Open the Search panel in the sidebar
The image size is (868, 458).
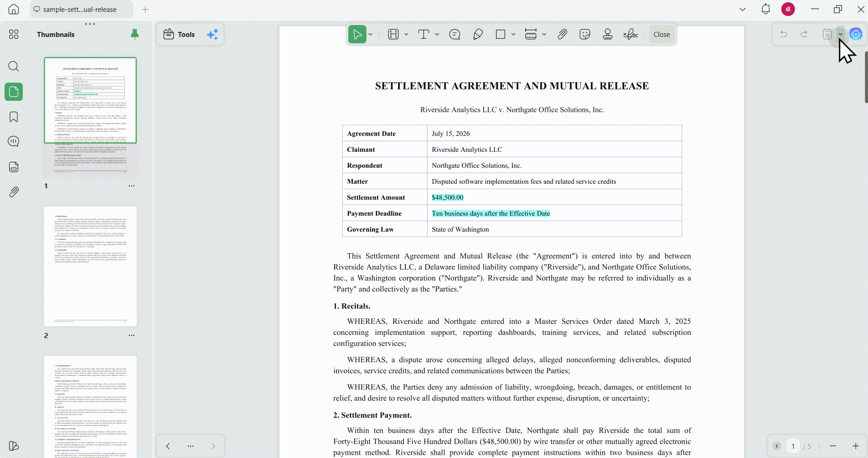tap(14, 66)
